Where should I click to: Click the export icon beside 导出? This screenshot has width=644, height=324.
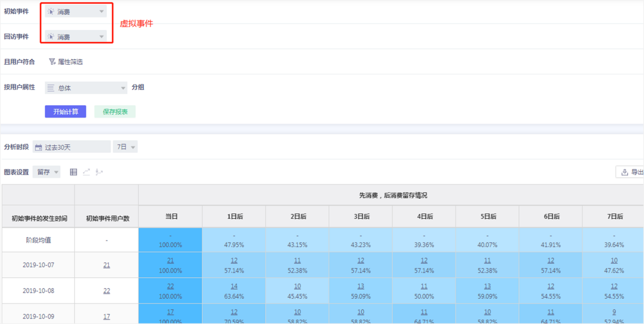click(624, 172)
